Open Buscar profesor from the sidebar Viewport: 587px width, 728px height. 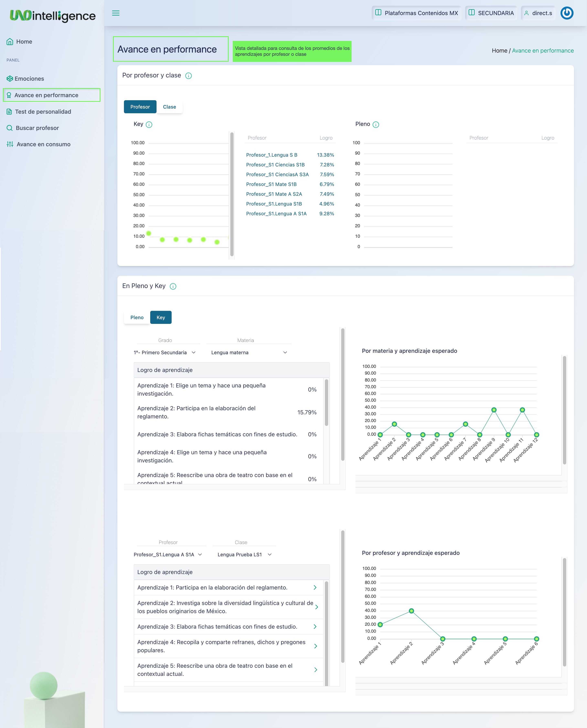tap(37, 128)
